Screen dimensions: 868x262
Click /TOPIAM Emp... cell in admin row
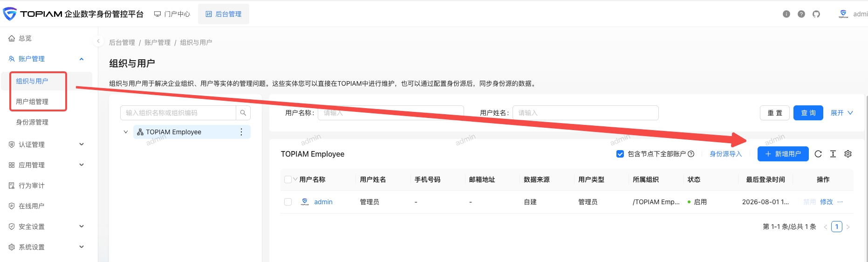[x=656, y=202]
